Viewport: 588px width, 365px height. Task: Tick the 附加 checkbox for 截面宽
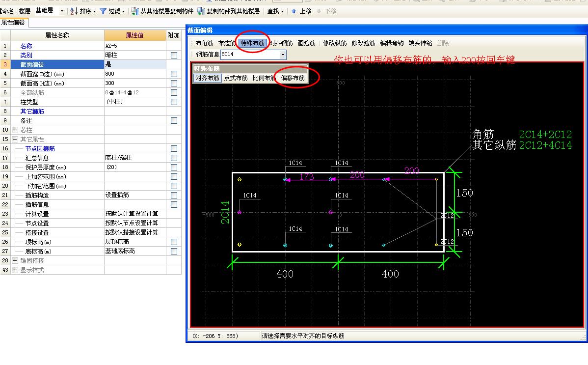coord(174,74)
